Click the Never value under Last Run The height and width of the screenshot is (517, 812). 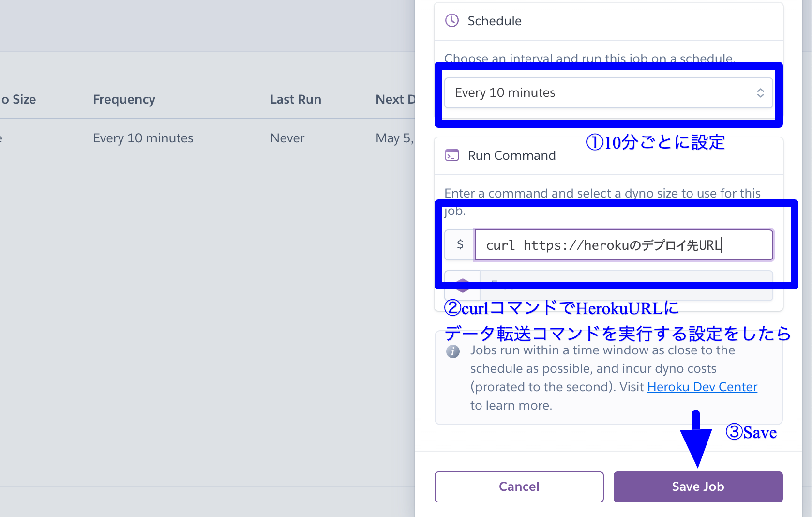point(287,138)
